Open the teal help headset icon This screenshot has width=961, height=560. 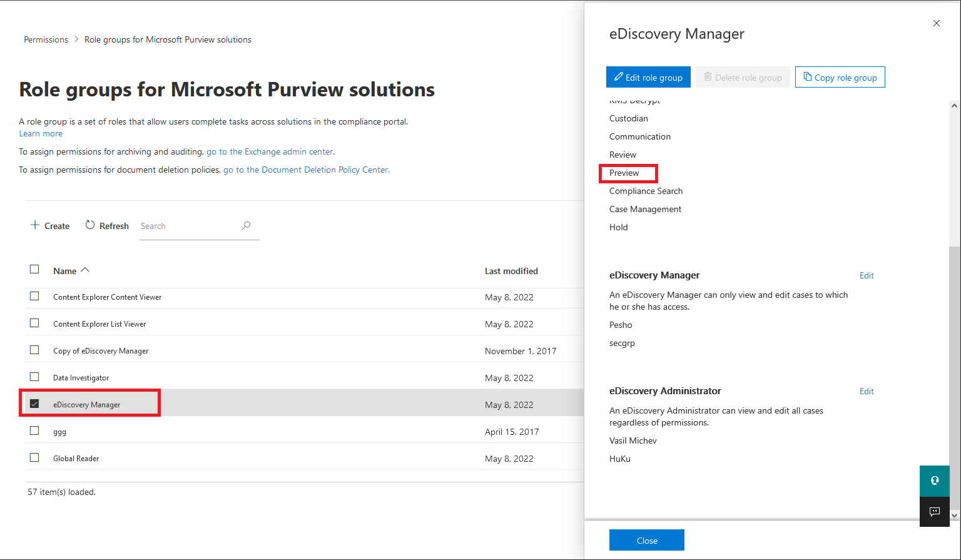tap(935, 481)
